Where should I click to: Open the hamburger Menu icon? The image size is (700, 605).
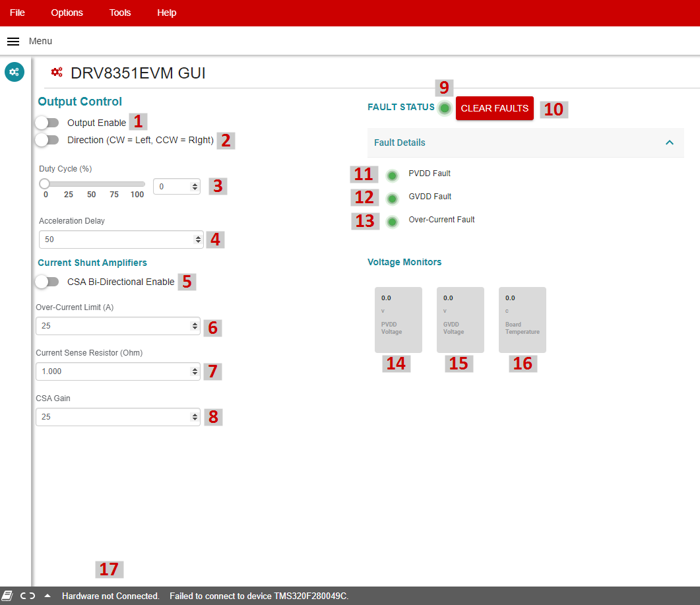pos(13,41)
